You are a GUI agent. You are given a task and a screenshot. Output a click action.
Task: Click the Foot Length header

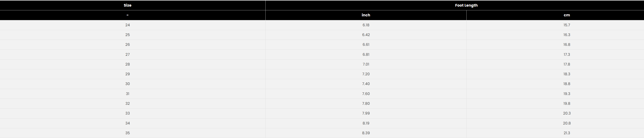pos(466,5)
